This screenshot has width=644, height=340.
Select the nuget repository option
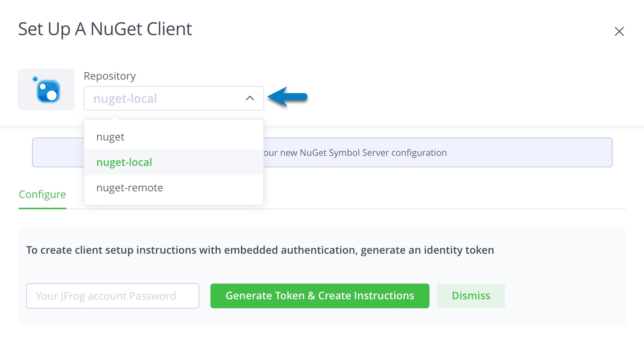tap(174, 137)
